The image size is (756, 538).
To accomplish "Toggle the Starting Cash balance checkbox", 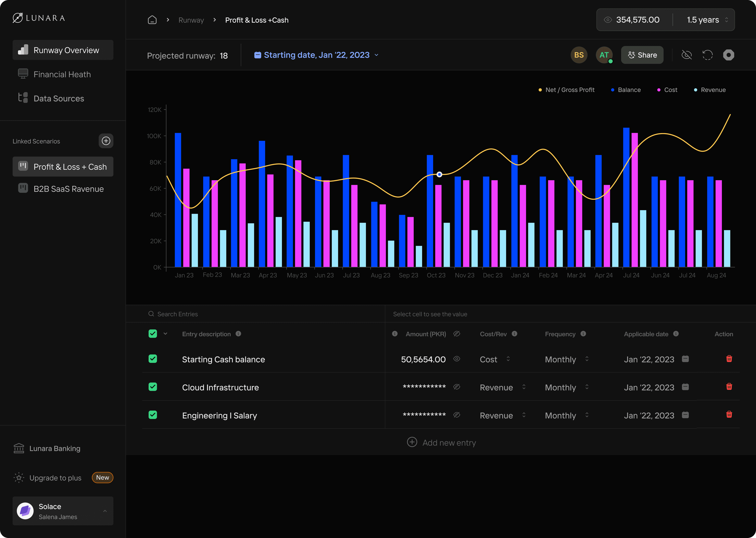I will click(x=153, y=359).
